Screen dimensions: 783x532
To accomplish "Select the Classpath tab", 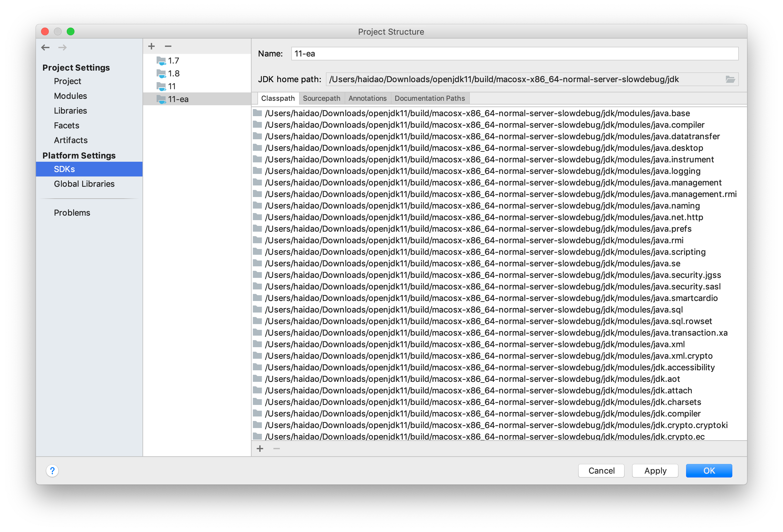I will [278, 98].
